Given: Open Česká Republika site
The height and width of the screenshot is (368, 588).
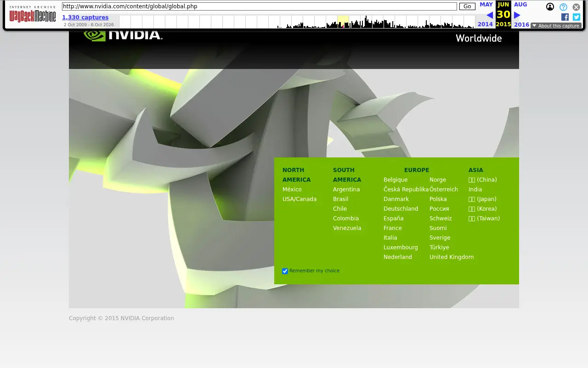Looking at the screenshot, I should click(406, 190).
